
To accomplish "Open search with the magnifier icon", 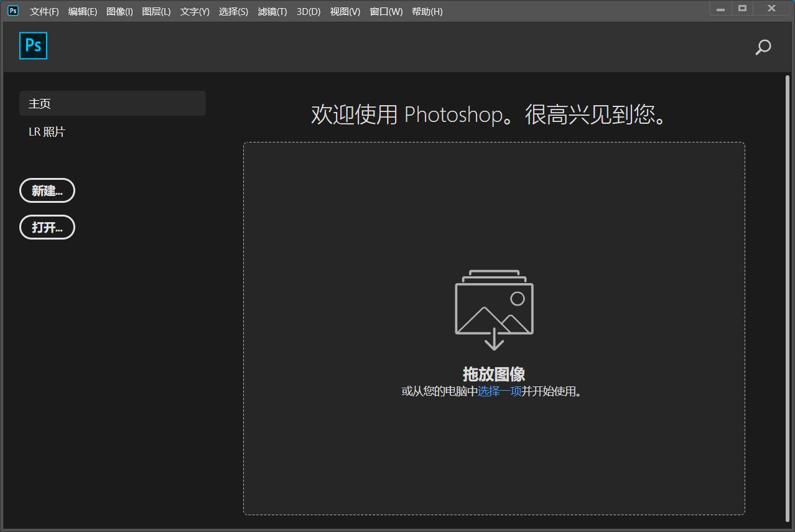I will pyautogui.click(x=763, y=47).
